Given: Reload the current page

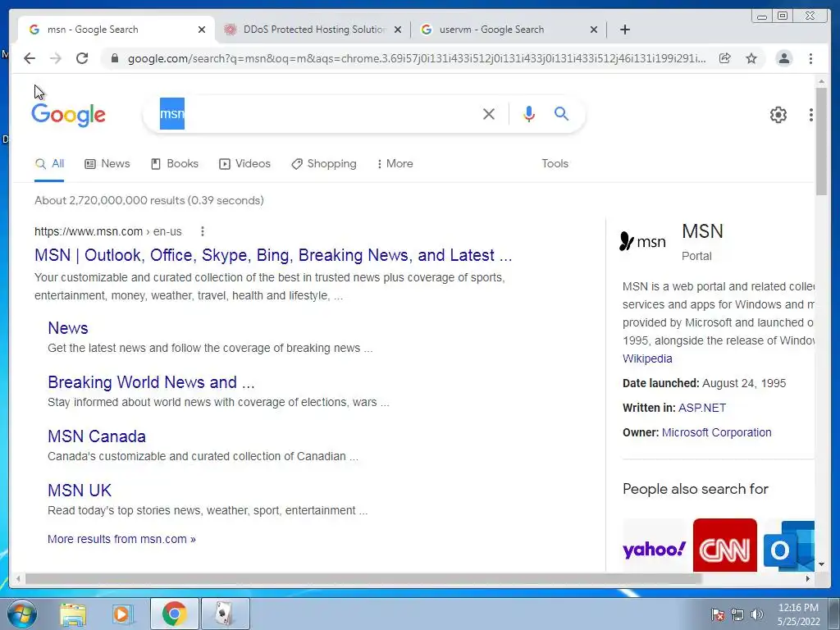Looking at the screenshot, I should [x=82, y=58].
